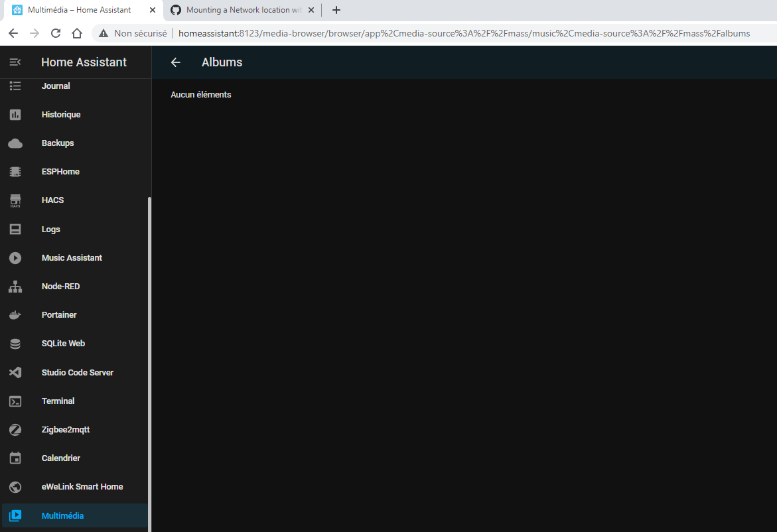Screen dimensions: 777x532
Task: Switch to Mounting a Network location tab
Action: click(x=243, y=10)
